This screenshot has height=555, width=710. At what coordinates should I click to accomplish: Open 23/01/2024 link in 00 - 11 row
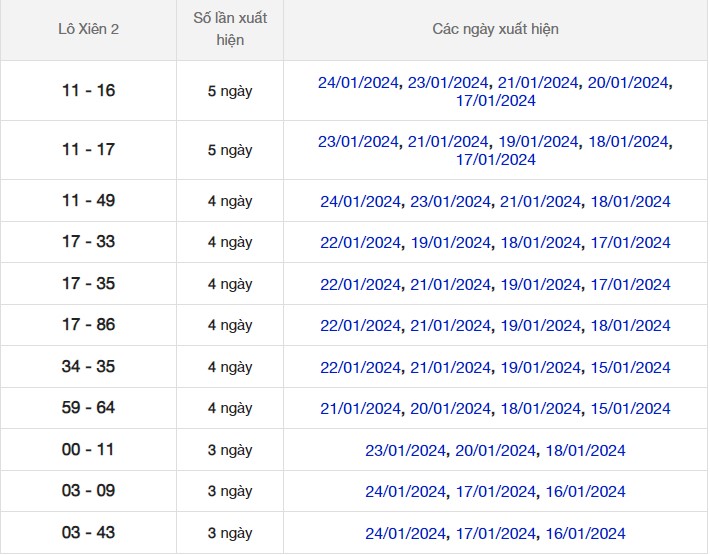click(405, 451)
